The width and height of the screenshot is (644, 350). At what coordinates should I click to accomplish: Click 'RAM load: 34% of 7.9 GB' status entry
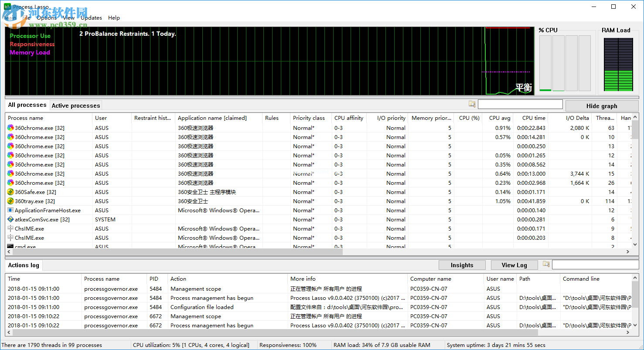(382, 345)
